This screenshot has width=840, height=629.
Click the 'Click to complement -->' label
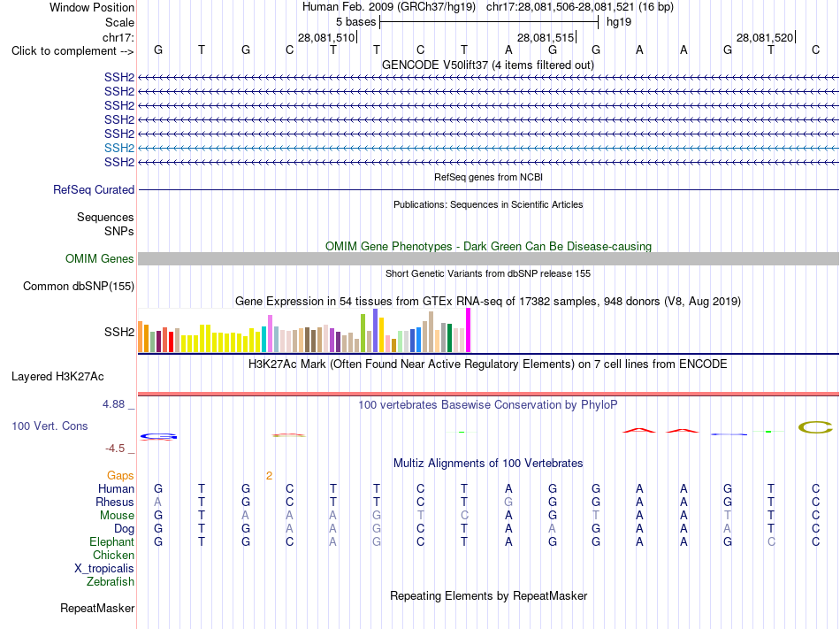[73, 51]
